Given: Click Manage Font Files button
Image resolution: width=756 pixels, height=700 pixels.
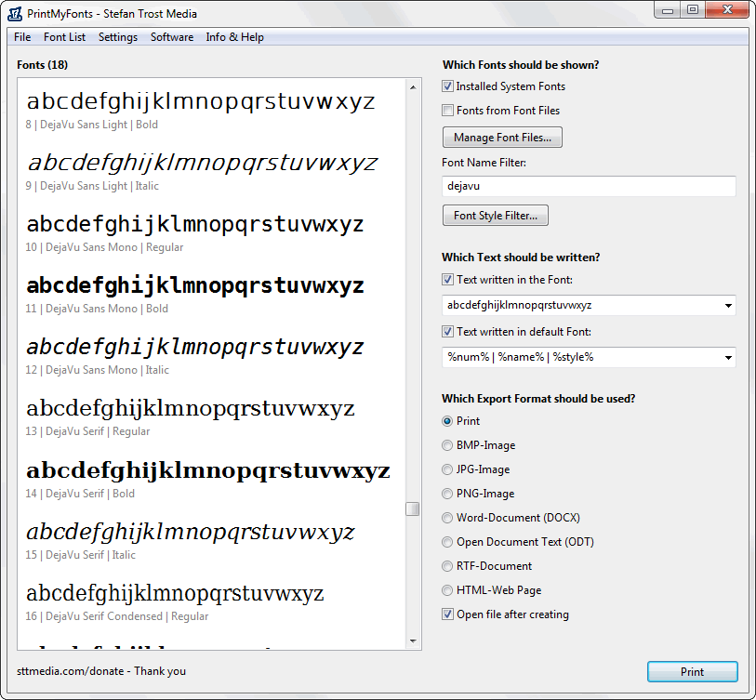Looking at the screenshot, I should tap(502, 138).
